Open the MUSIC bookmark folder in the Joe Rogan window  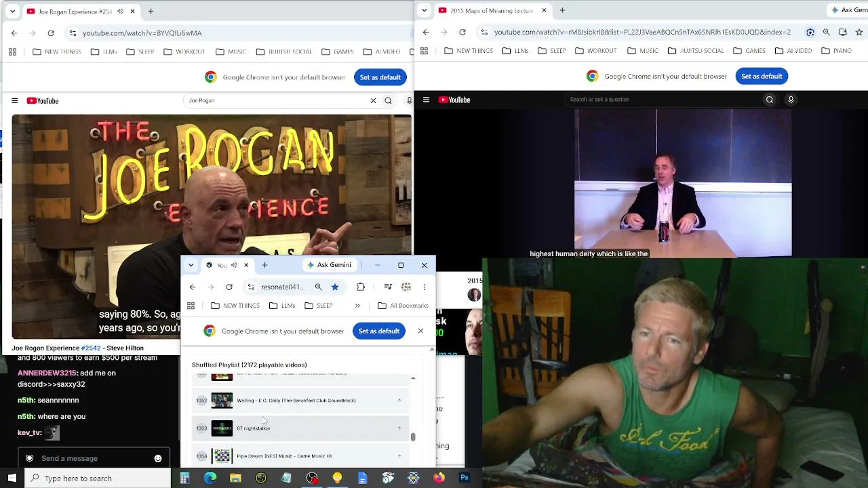pos(231,52)
